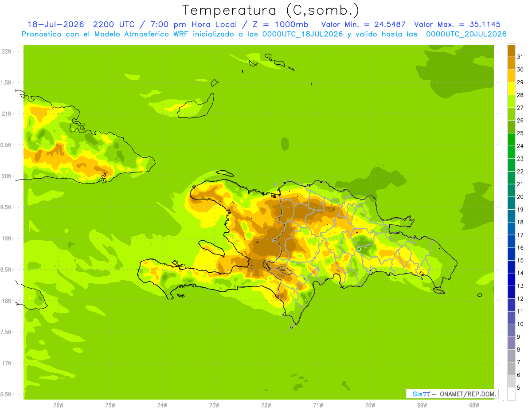Click the "68W" longitude label
This screenshot has width=532, height=411.
coord(474,405)
